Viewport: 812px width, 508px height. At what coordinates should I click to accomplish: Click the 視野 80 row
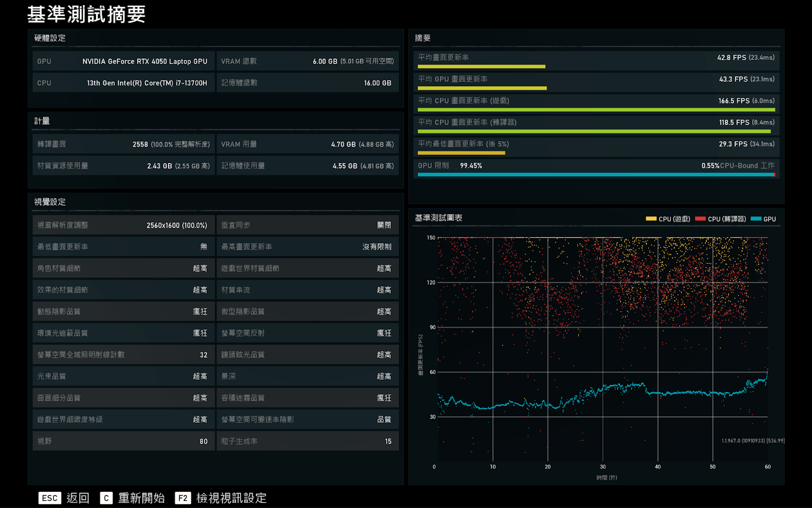click(123, 441)
